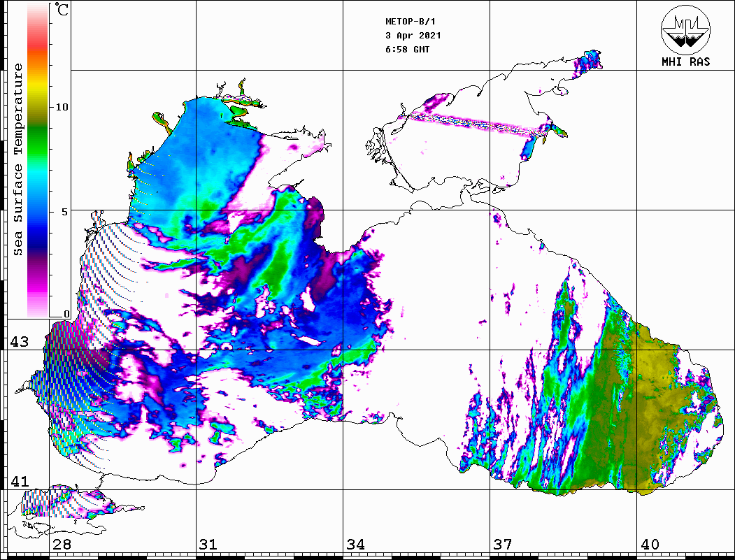This screenshot has width=735, height=560.
Task: Click the '5' tick on the color scale
Action: 64,212
